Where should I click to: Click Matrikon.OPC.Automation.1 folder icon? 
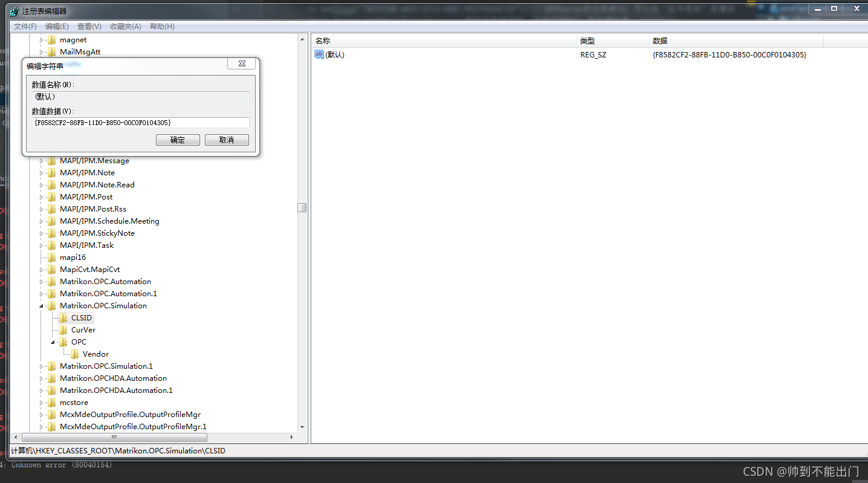click(x=52, y=294)
